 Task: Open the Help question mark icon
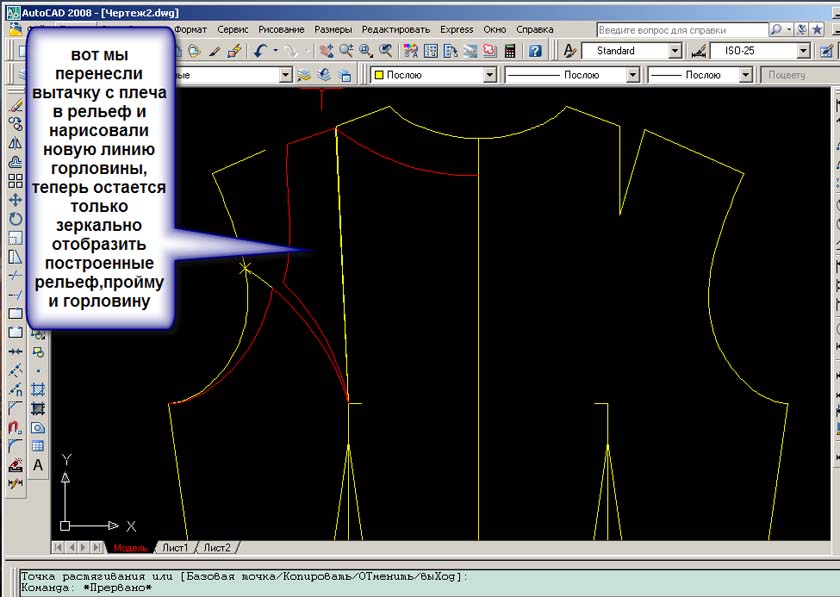[536, 50]
